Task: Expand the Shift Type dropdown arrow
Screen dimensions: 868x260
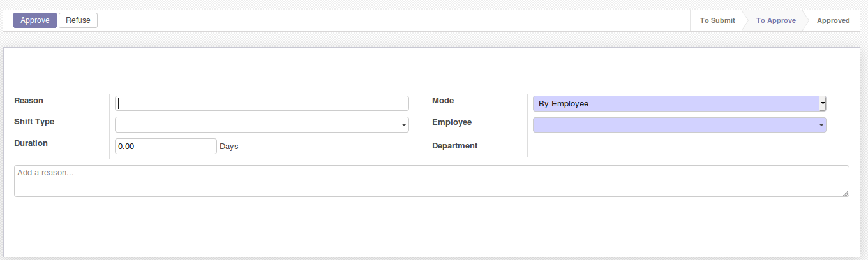Action: (x=404, y=125)
